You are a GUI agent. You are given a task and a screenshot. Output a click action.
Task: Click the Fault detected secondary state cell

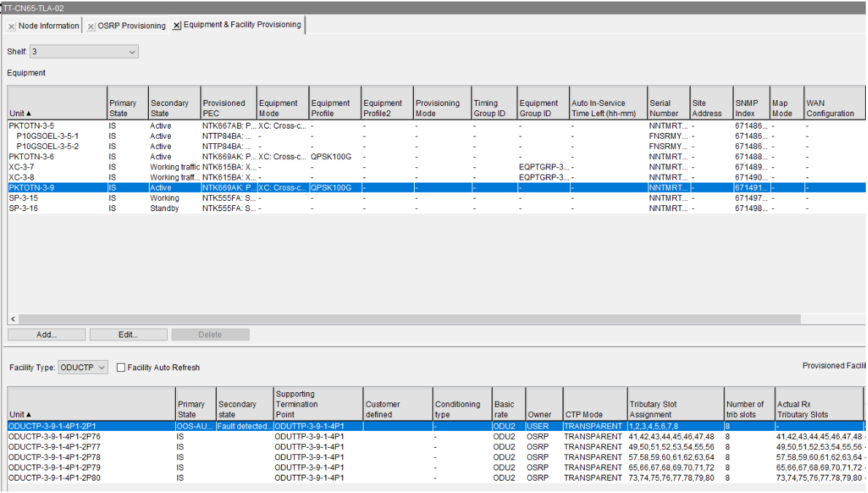coord(245,427)
